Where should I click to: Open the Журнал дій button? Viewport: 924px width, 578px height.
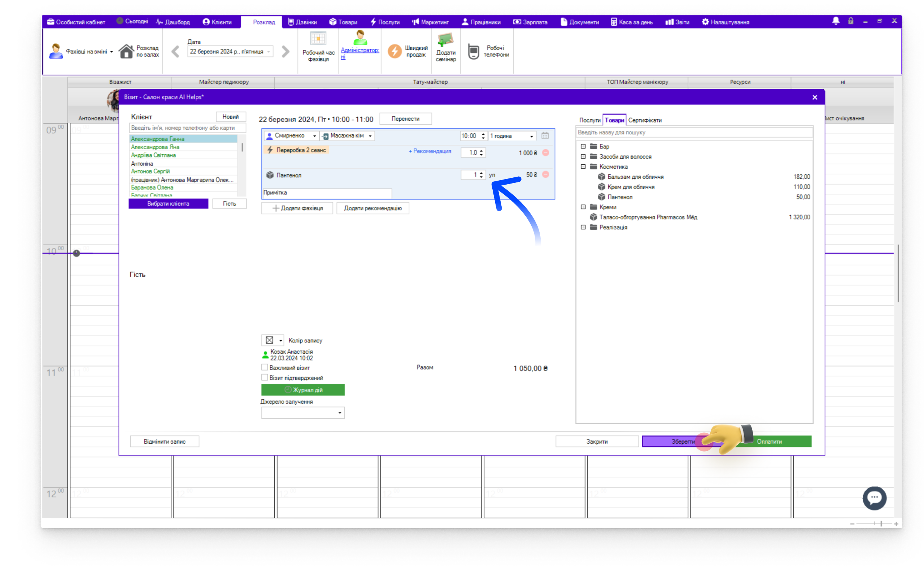point(303,390)
